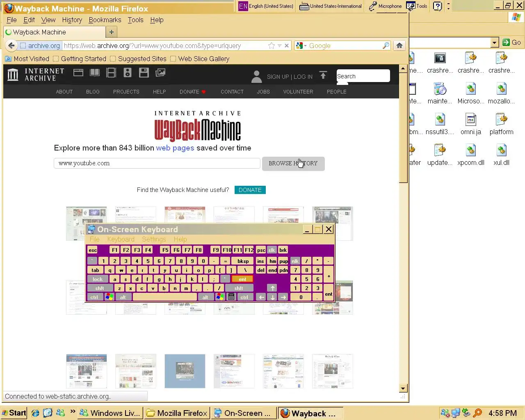
Task: Click the page vertical scrollbar thumb
Action: (x=403, y=128)
